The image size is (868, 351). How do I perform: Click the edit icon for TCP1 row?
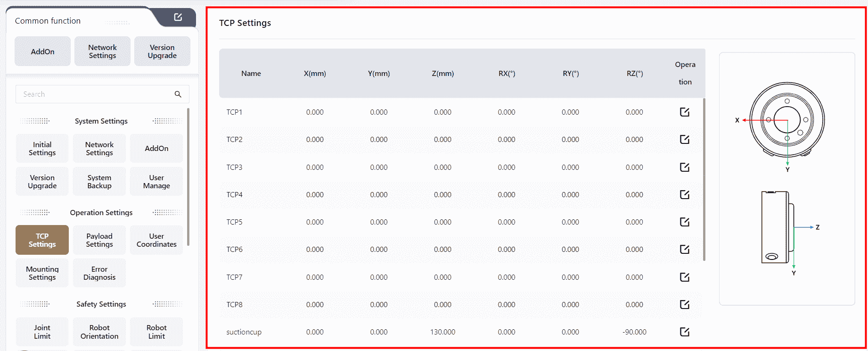pos(684,112)
